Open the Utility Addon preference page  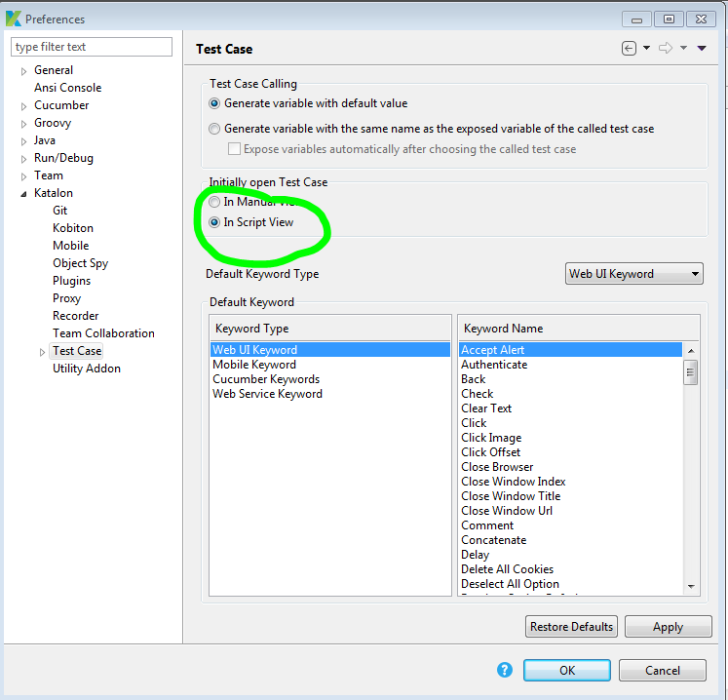87,369
